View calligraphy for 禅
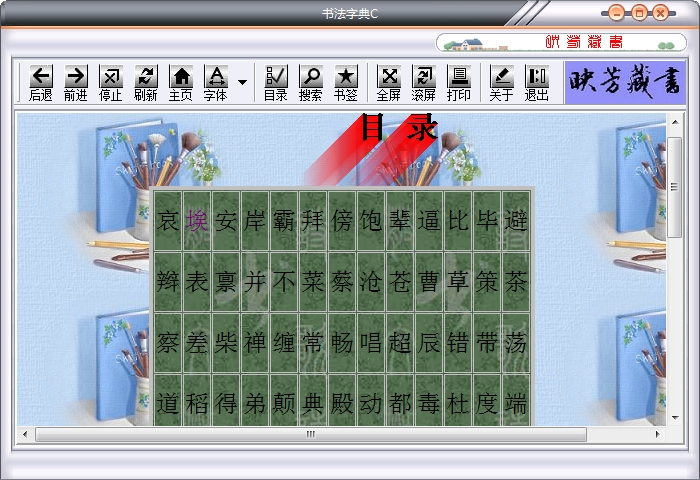The width and height of the screenshot is (700, 480). [255, 343]
